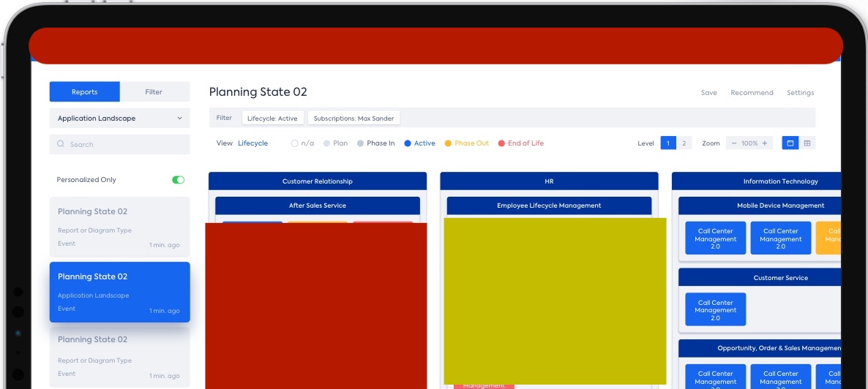Click the search magnifier icon

pos(61,145)
